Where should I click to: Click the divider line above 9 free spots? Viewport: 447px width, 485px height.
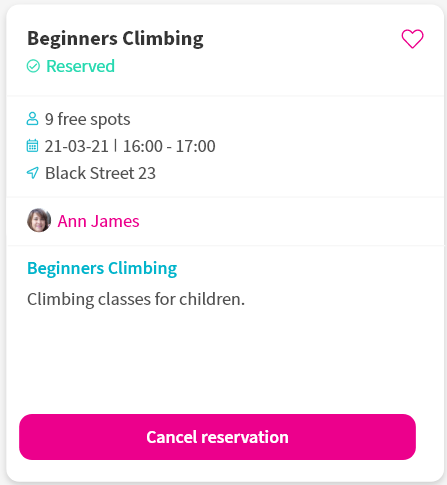(x=226, y=96)
